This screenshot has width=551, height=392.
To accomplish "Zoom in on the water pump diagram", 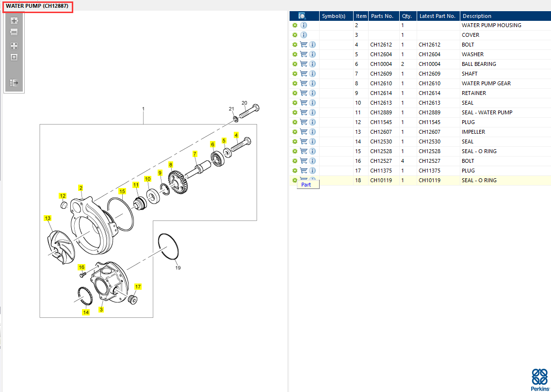I will (x=14, y=21).
